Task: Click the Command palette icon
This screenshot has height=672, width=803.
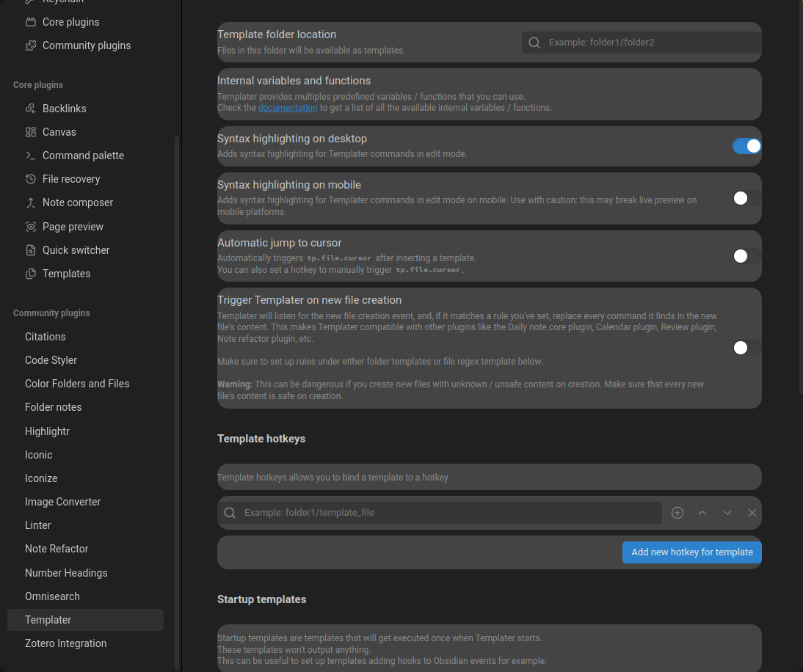Action: pos(31,156)
